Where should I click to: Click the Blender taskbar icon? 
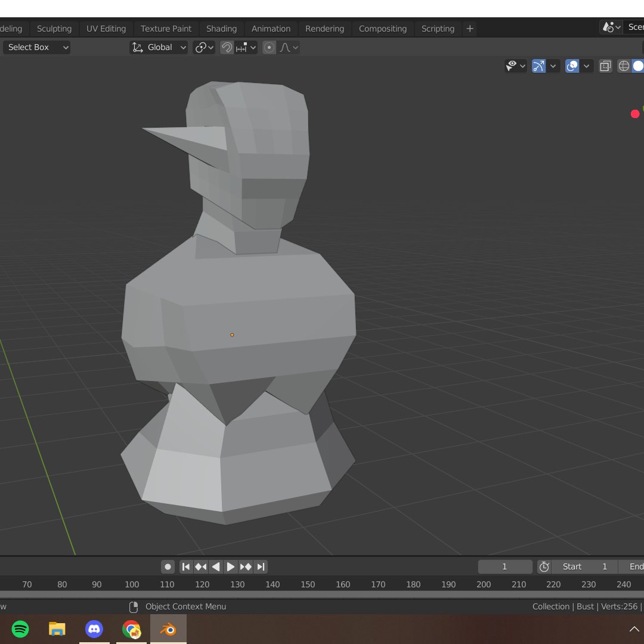coord(168,629)
